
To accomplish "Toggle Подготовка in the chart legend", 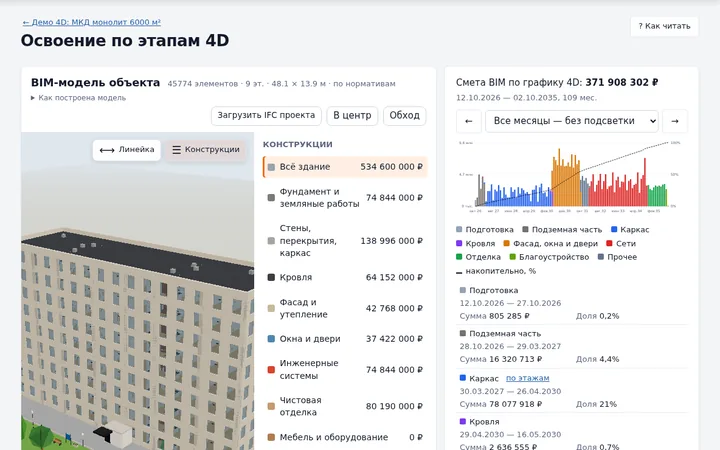I will [485, 230].
